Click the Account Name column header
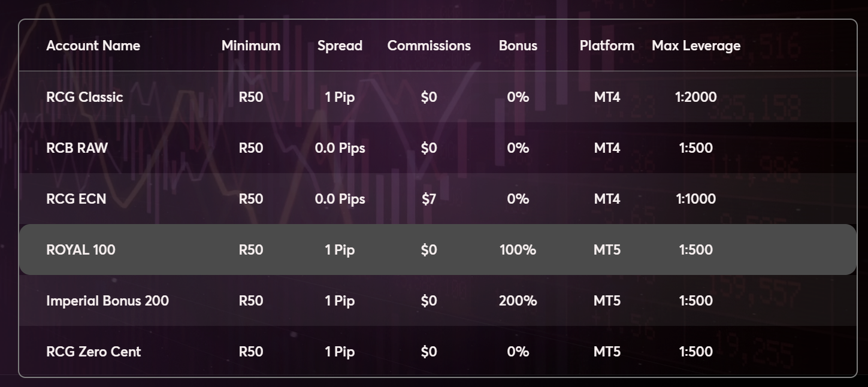 pos(93,46)
